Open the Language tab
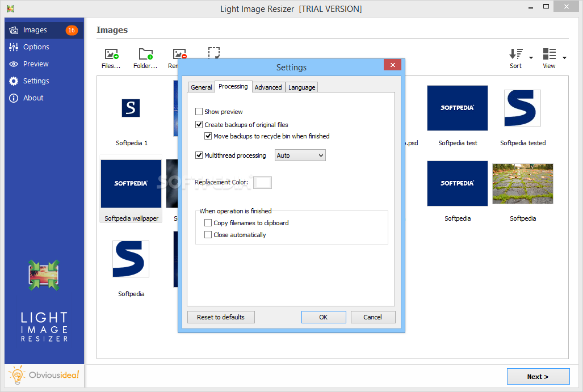Image resolution: width=583 pixels, height=392 pixels. tap(301, 87)
